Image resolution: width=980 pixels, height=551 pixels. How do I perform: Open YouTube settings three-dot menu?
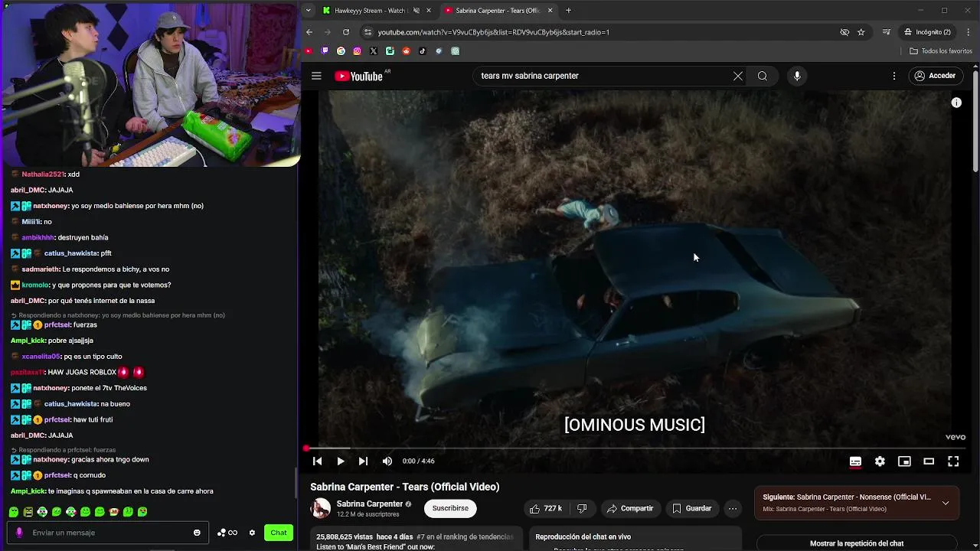pos(893,76)
